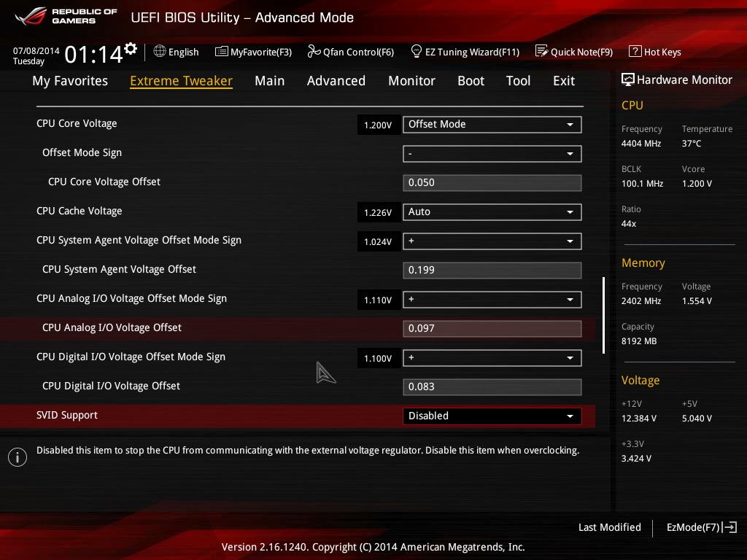Click the Digital I/O Voltage Offset field 0.083
The height and width of the screenshot is (560, 747).
pos(492,387)
